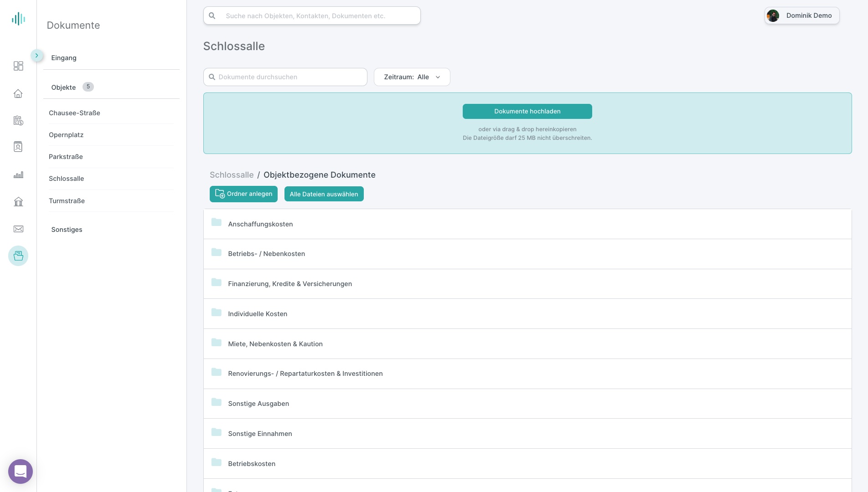868x492 pixels.
Task: Open the bank building icon in sidebar
Action: 18,202
